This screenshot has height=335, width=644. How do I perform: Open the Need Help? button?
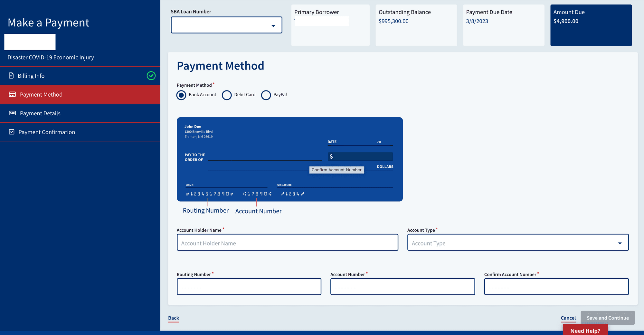(x=585, y=330)
